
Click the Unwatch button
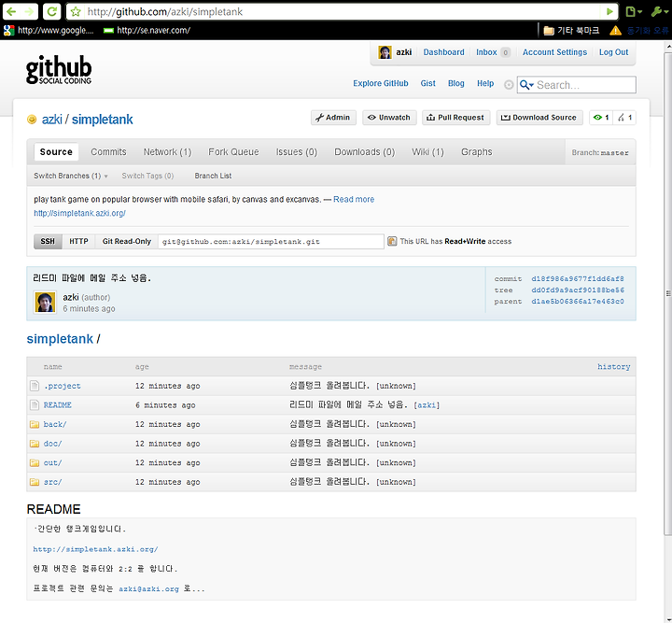389,118
